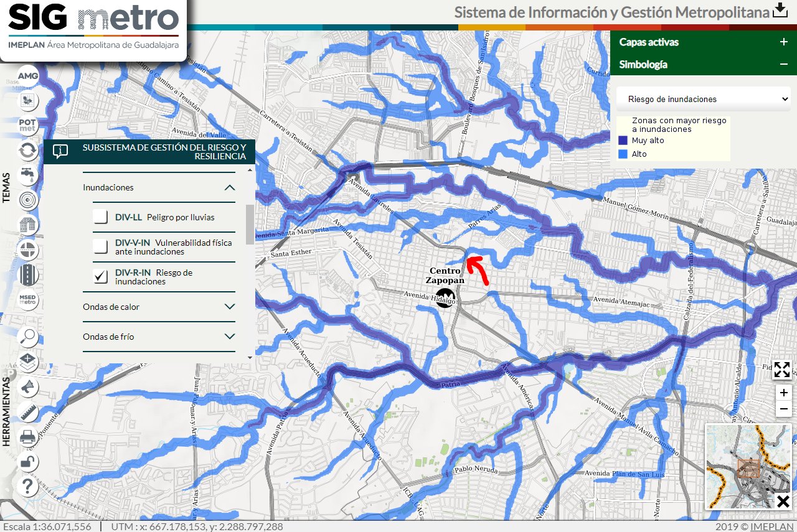The image size is (797, 532).
Task: Expand the Capas activas panel
Action: pyautogui.click(x=783, y=42)
